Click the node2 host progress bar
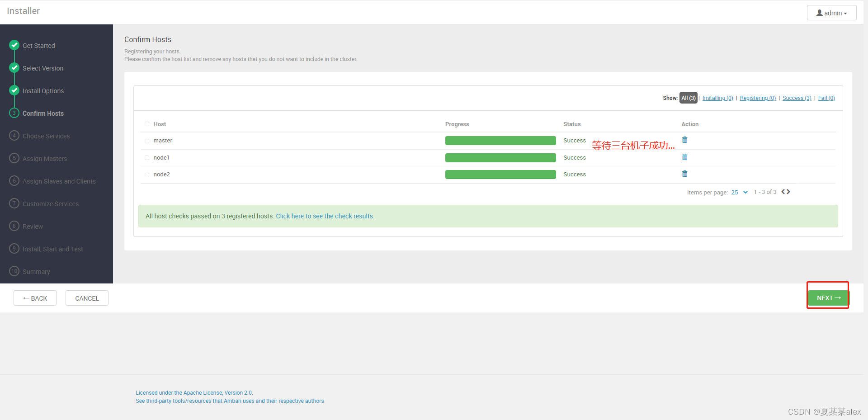Image resolution: width=868 pixels, height=420 pixels. click(500, 175)
